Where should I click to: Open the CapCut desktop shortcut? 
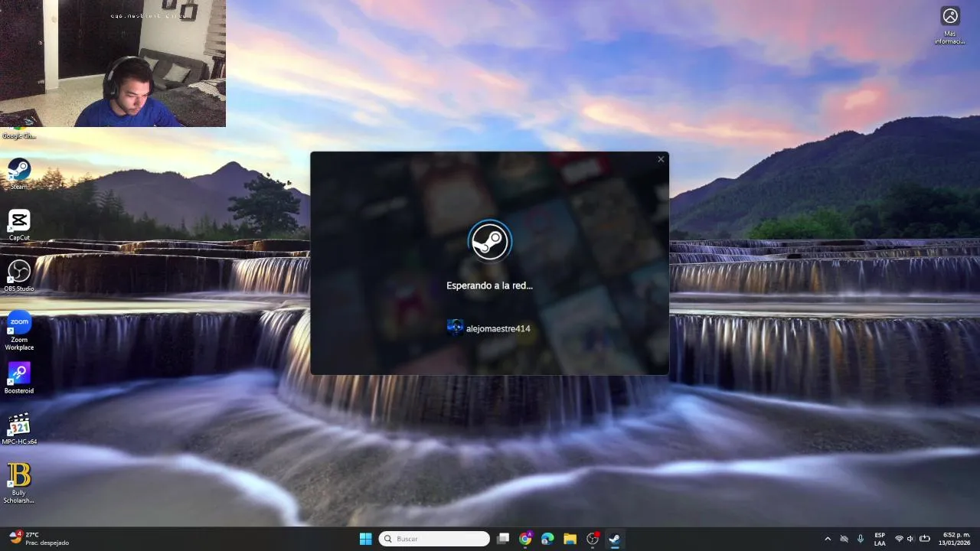click(x=19, y=225)
